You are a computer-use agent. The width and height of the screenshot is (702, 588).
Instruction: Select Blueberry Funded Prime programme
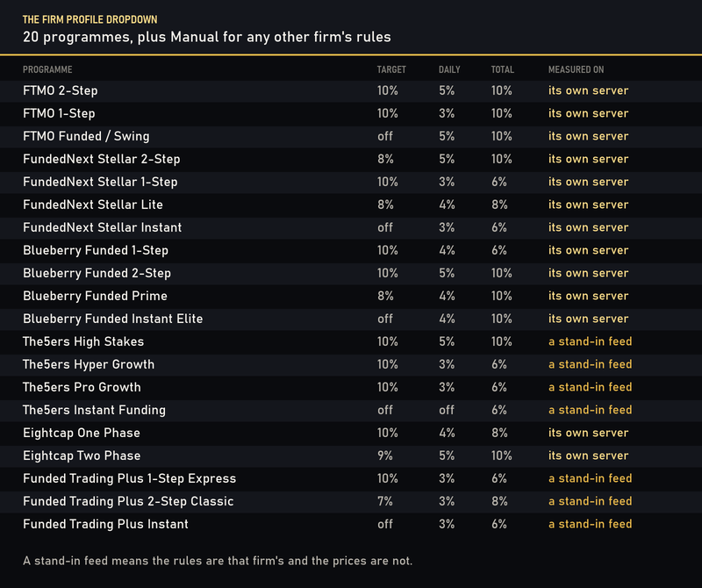pos(351,297)
